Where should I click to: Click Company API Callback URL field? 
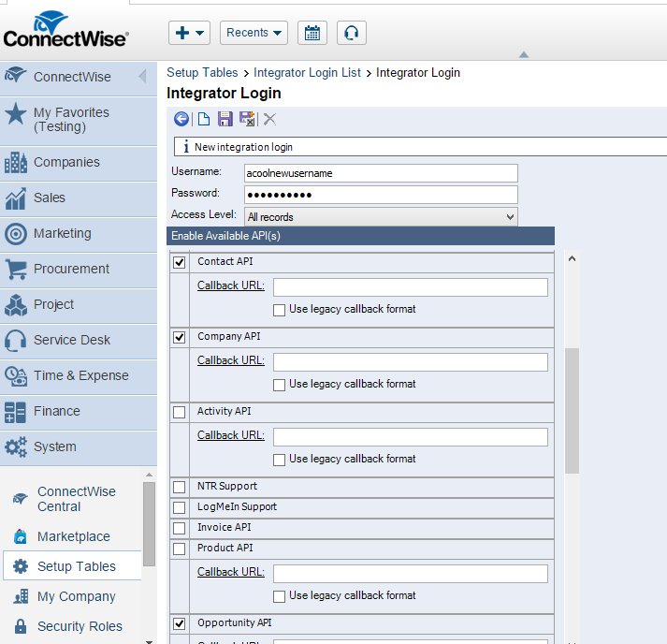[x=411, y=362]
